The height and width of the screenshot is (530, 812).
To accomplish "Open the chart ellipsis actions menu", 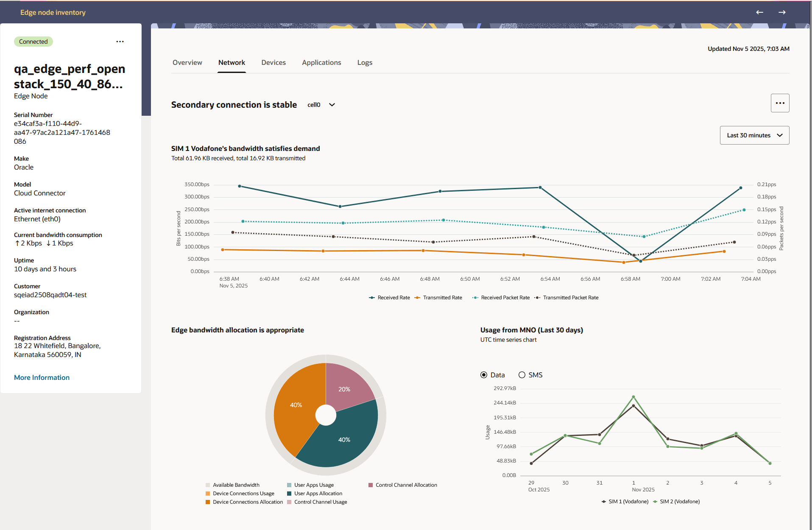I will tap(780, 103).
